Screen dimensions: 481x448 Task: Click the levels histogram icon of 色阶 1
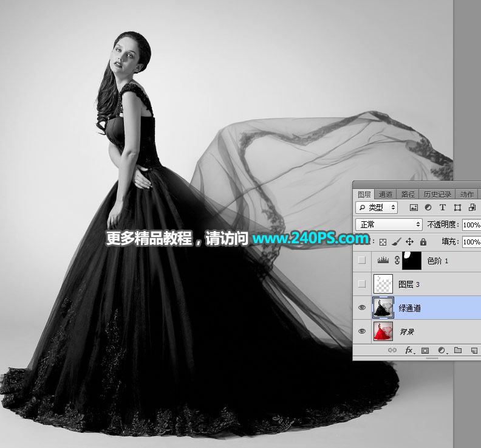point(383,260)
